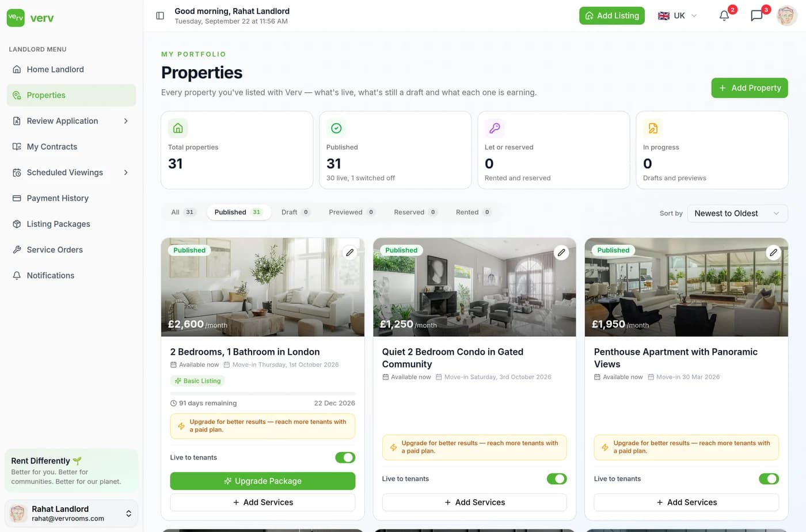Click the Add Property button

[x=750, y=88]
